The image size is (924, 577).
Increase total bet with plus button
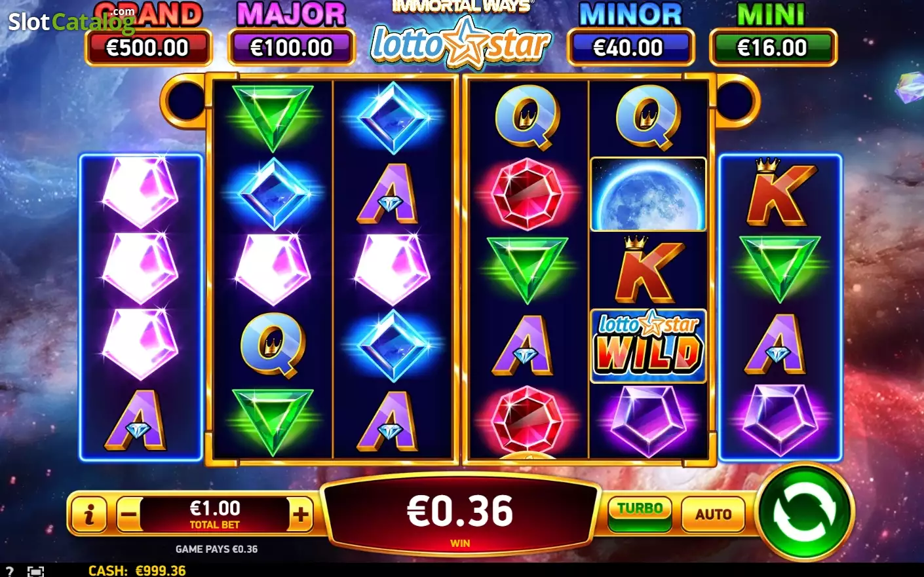tap(301, 515)
